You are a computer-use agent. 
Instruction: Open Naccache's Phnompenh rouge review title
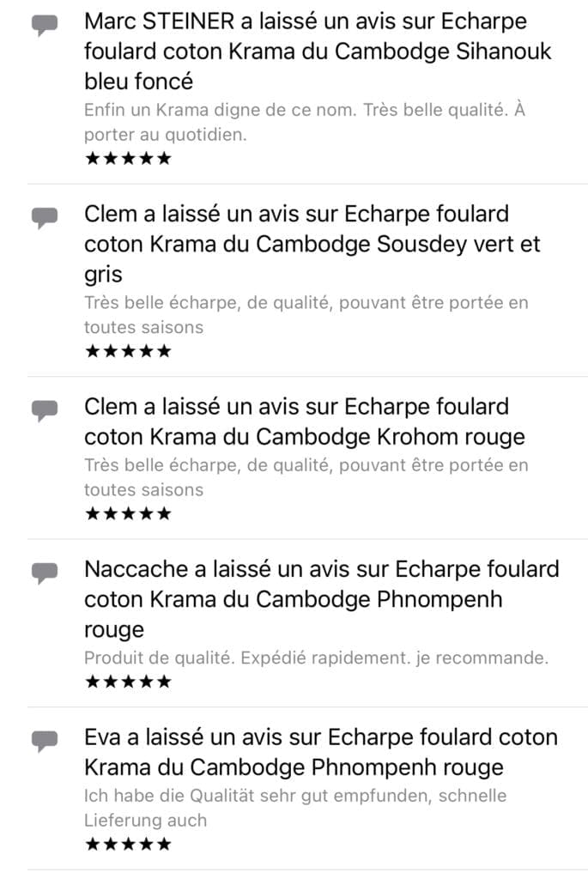coord(321,598)
